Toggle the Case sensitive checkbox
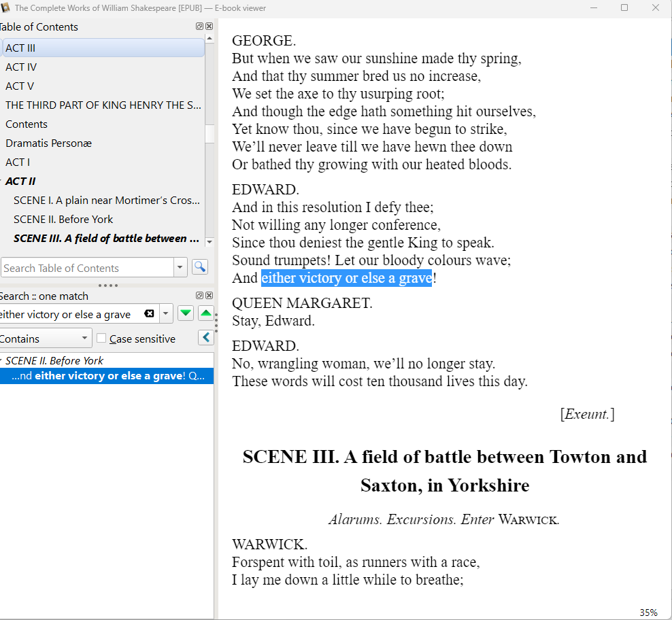 tap(101, 338)
